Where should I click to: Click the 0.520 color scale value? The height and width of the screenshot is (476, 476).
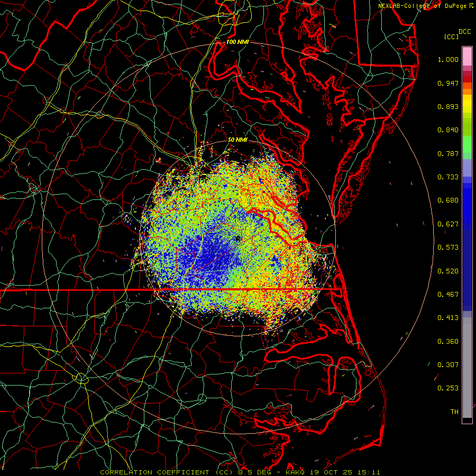click(x=448, y=271)
